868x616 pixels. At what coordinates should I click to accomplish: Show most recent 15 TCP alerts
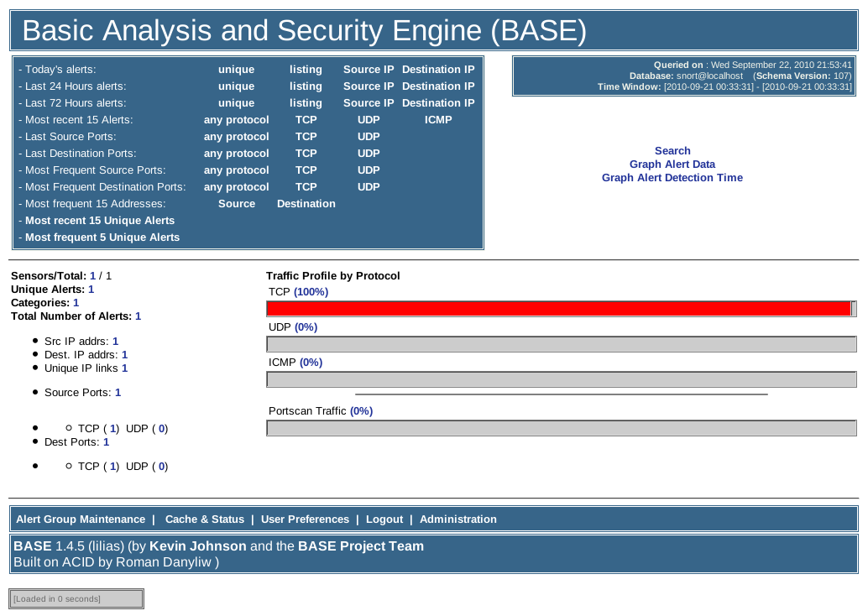pos(306,120)
